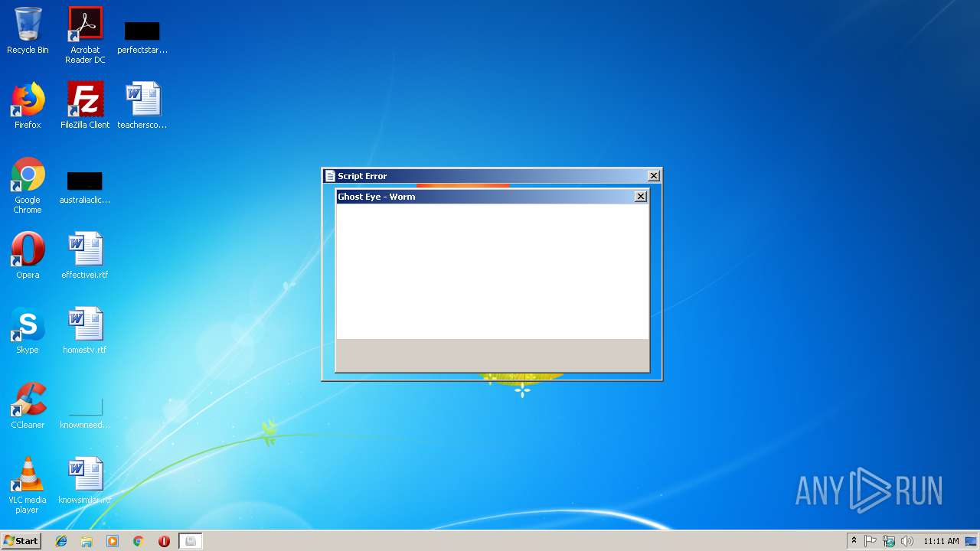Viewport: 980px width, 551px height.
Task: Open Google Chrome desktop shortcut
Action: pyautogui.click(x=28, y=186)
